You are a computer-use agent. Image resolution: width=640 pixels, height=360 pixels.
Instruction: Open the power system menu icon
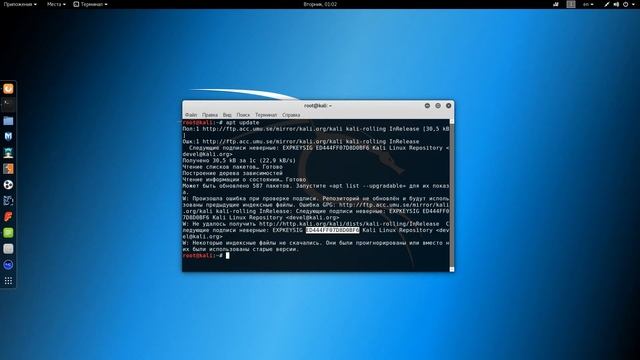coord(627,4)
